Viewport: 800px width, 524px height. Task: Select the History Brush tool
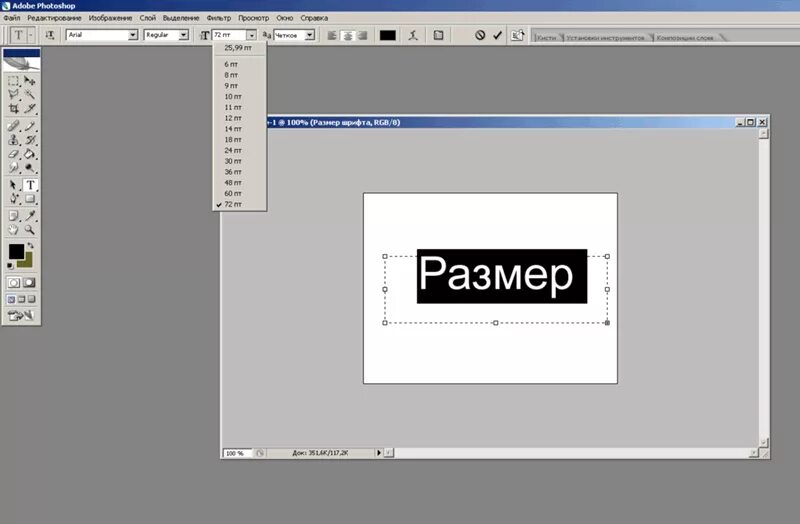30,140
